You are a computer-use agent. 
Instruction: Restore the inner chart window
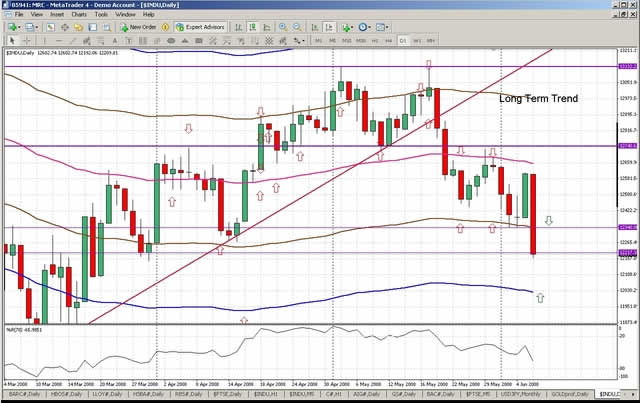[623, 14]
